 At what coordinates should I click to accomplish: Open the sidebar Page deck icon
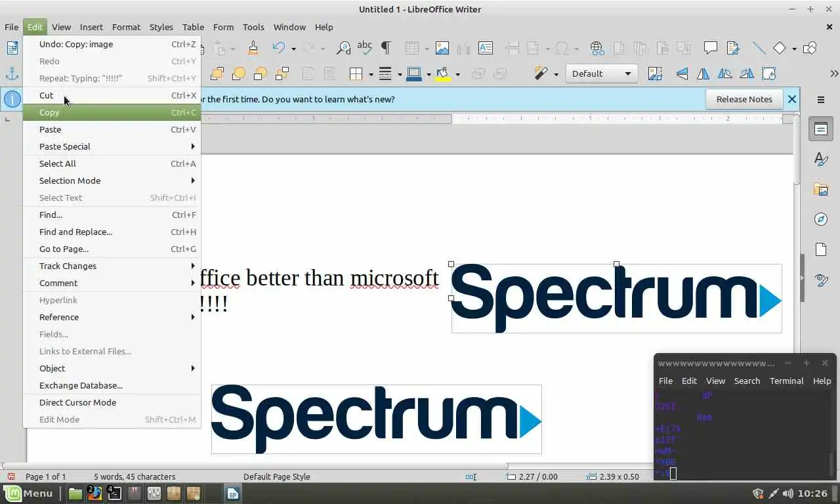[821, 250]
